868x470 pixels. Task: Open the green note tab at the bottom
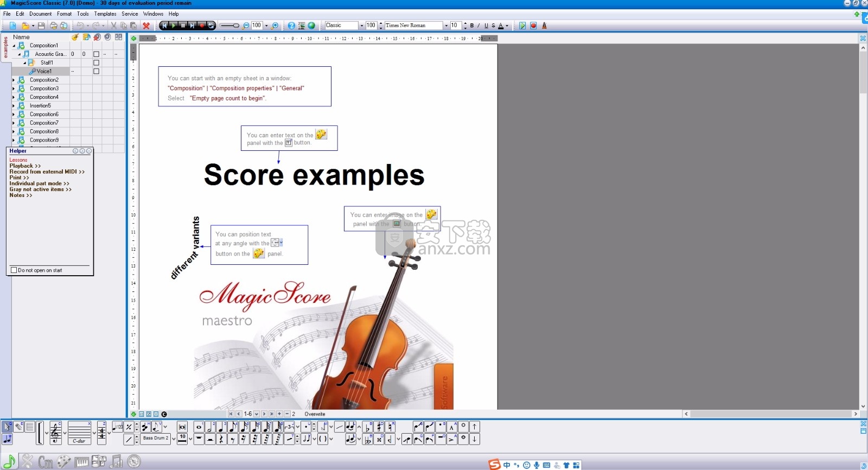[x=9, y=461]
